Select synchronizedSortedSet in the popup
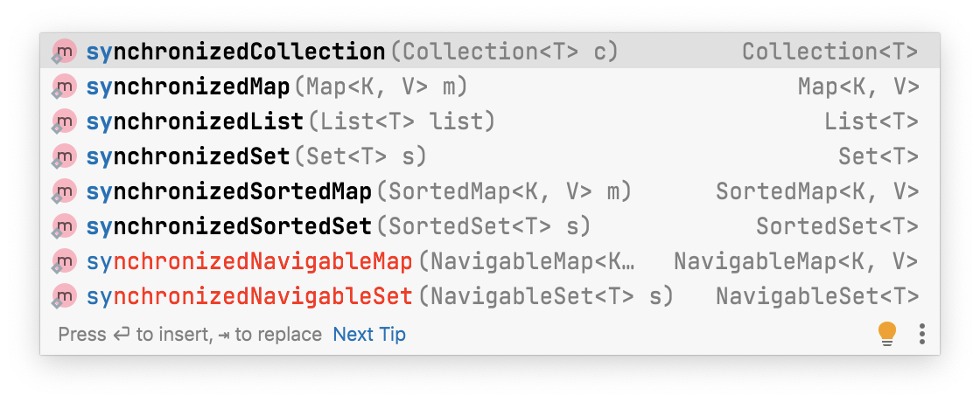The image size is (980, 402). (490, 226)
